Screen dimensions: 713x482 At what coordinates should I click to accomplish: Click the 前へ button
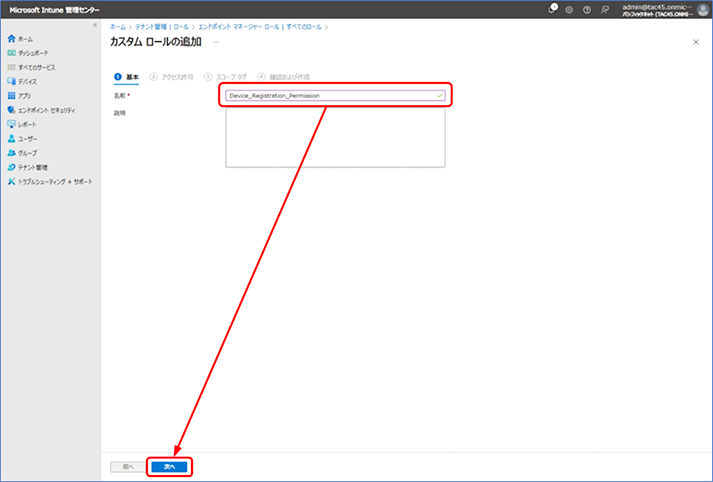(x=128, y=467)
